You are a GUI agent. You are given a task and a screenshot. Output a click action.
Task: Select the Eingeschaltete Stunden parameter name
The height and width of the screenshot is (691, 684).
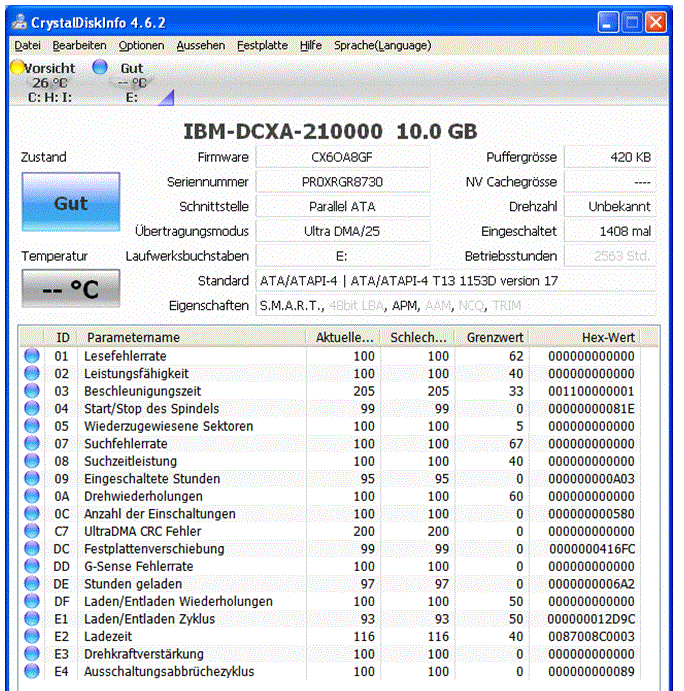point(152,479)
